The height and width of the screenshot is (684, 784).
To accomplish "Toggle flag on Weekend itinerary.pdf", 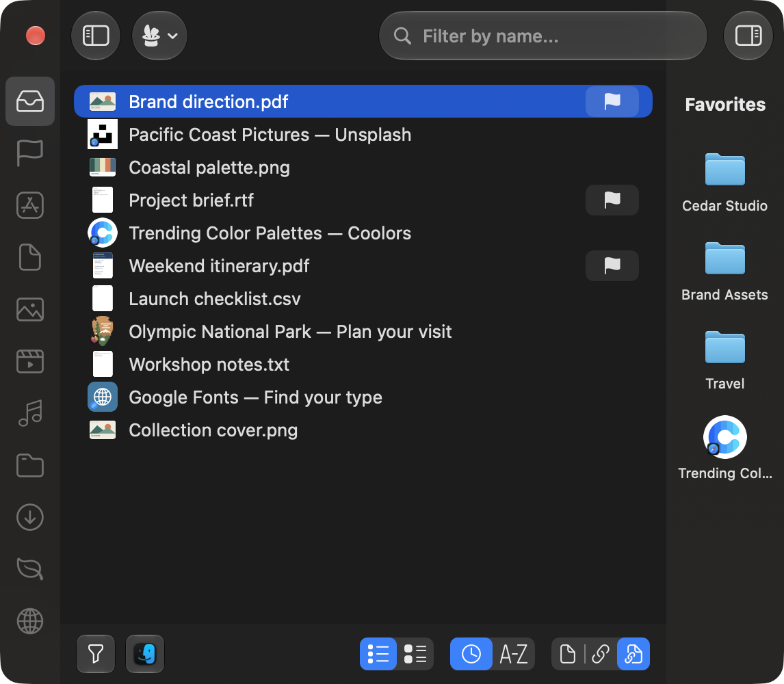I will click(612, 265).
